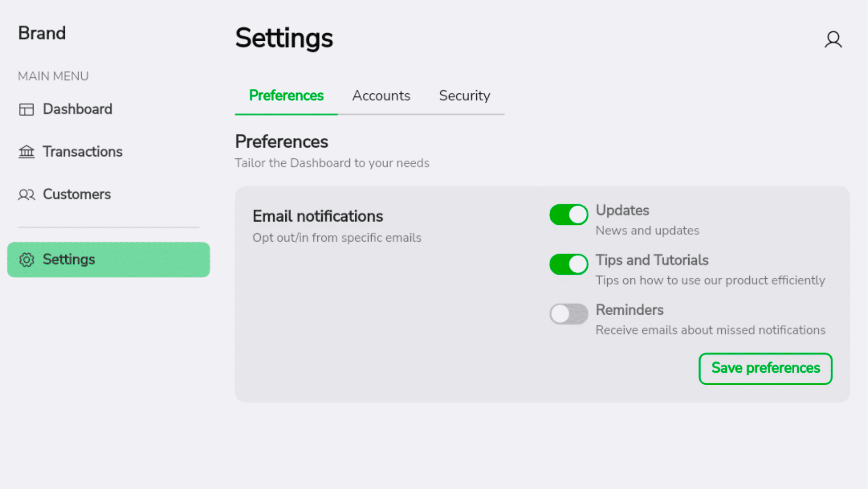Open the Security tab

[x=465, y=96]
